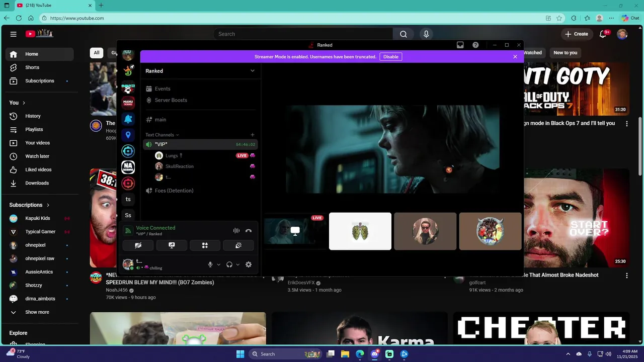Open the LIVE stream preview tile
The image size is (644, 362).
click(x=295, y=231)
